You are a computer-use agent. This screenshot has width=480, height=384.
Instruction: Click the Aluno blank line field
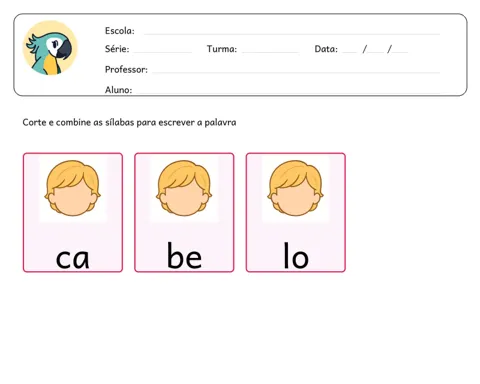click(287, 93)
